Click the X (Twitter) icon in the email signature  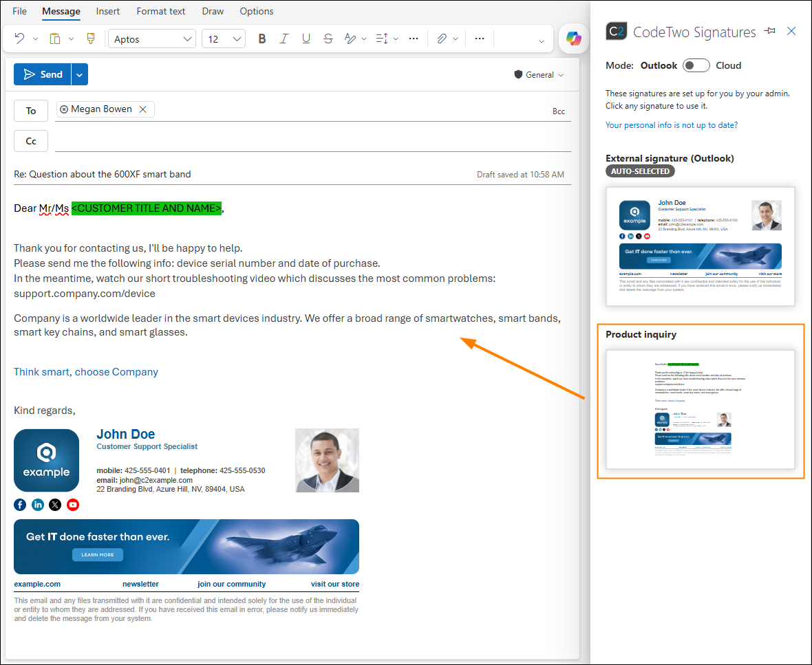55,505
